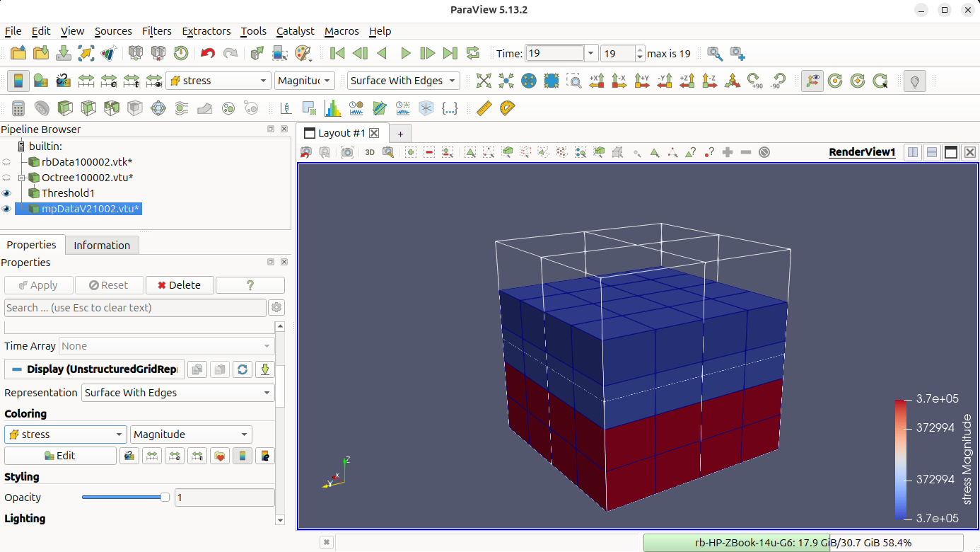
Task: Jump to the last frame
Action: point(450,53)
